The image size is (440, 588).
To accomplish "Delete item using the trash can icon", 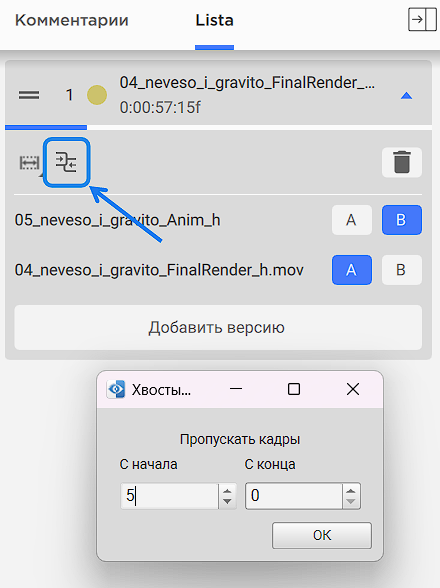I will [402, 162].
